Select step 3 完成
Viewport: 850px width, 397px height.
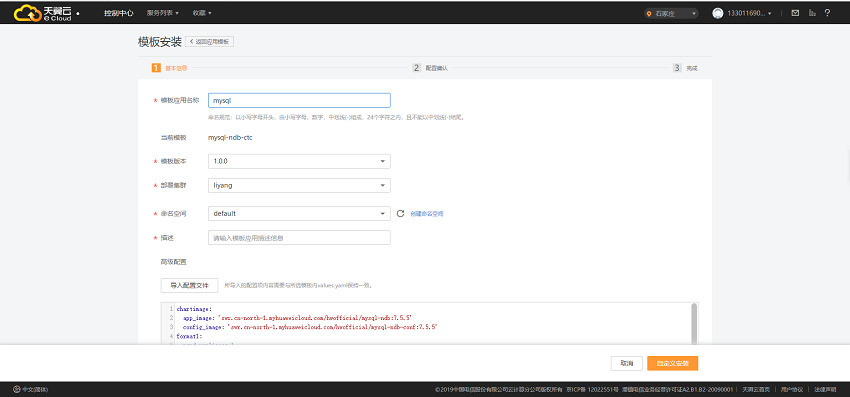[x=686, y=68]
